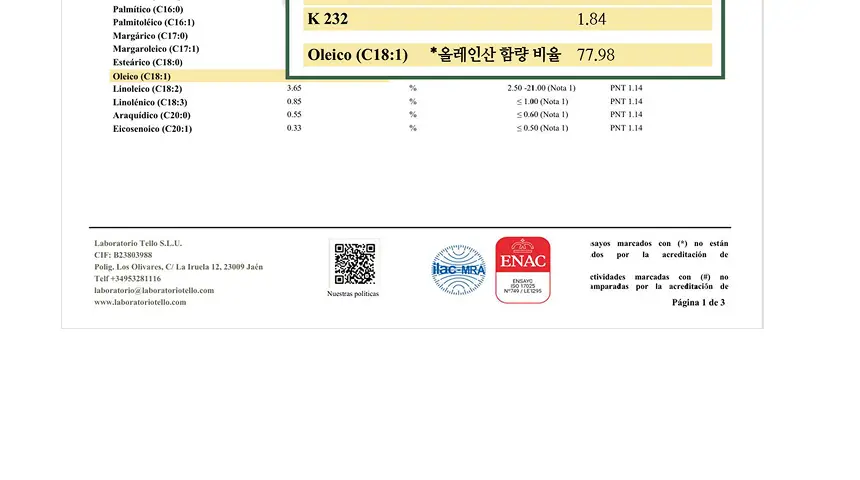Click 'Palmitoléico (C16:1)' row label
Image resolution: width=860 pixels, height=480 pixels.
(x=154, y=22)
